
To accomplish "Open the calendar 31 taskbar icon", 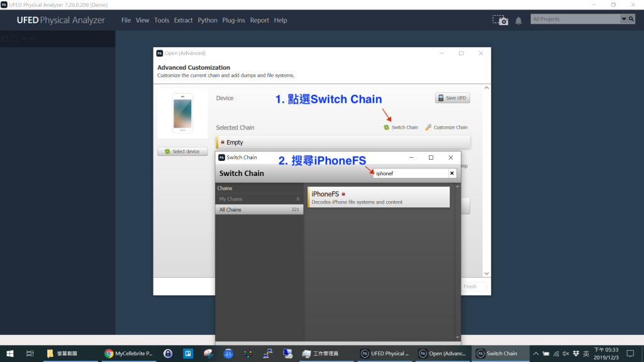I will point(228,353).
